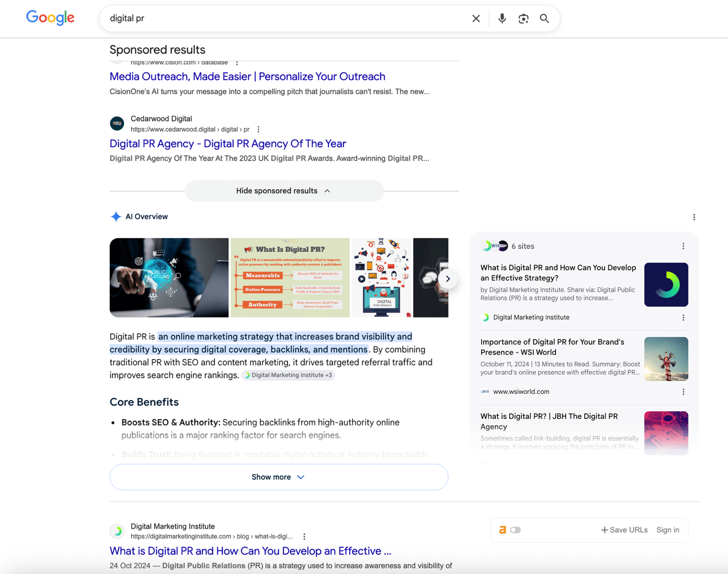The width and height of the screenshot is (728, 574).
Task: Open three-dot menu beside cision.com URL
Action: coord(237,63)
